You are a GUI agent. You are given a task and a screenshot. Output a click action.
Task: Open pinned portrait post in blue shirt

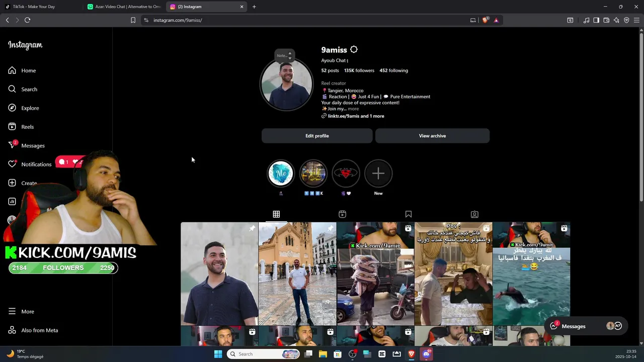(x=219, y=274)
